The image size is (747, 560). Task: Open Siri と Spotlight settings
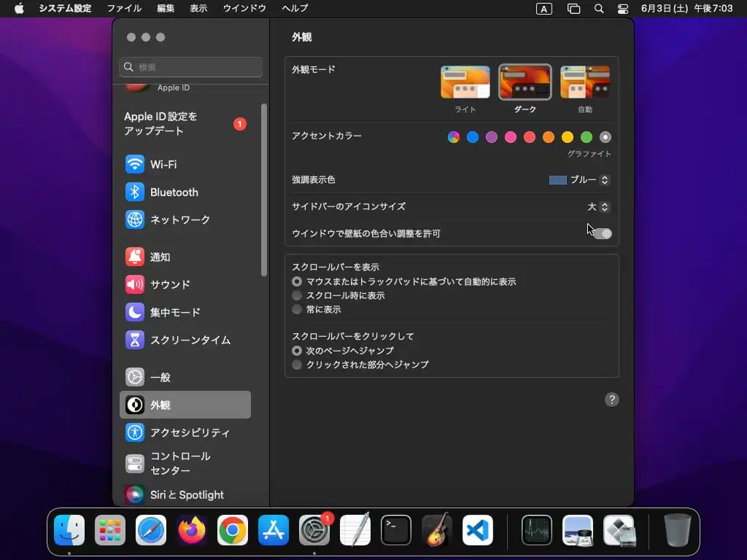point(185,495)
